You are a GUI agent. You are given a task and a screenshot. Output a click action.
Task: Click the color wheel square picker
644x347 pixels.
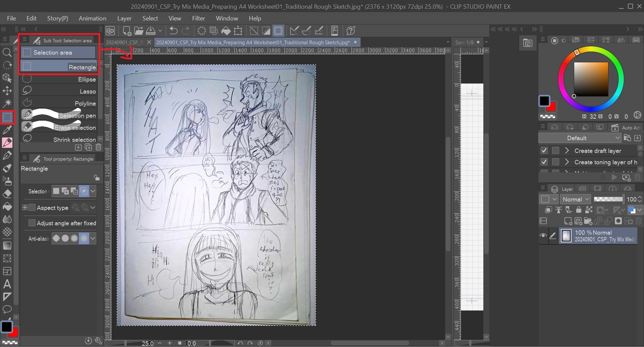pos(591,79)
